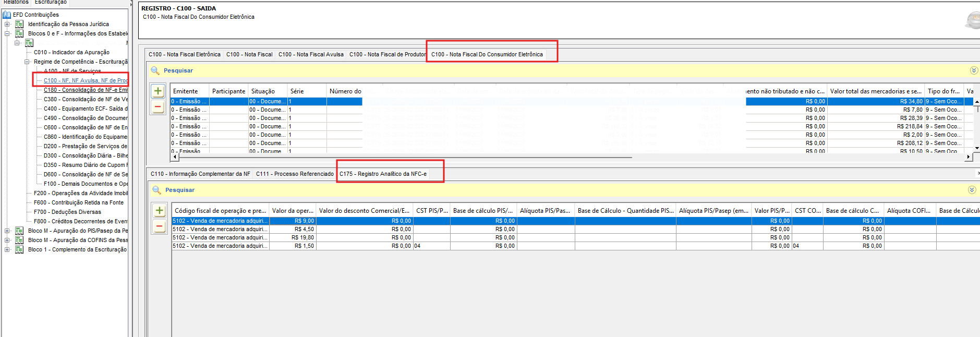
Task: Click the green plus button in C175 grid
Action: [160, 211]
